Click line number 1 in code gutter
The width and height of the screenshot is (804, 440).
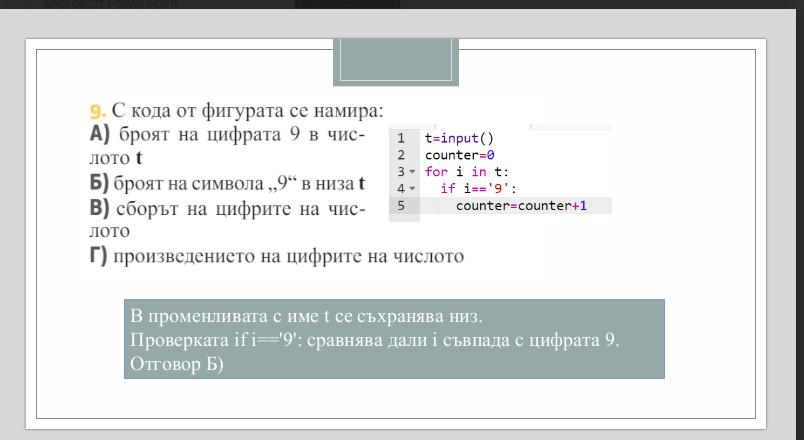coord(401,138)
